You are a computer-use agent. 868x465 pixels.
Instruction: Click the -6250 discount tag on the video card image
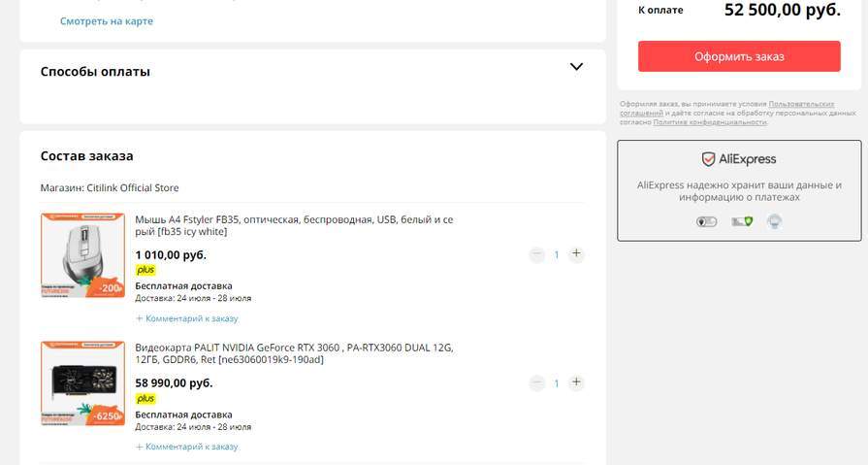[108, 416]
